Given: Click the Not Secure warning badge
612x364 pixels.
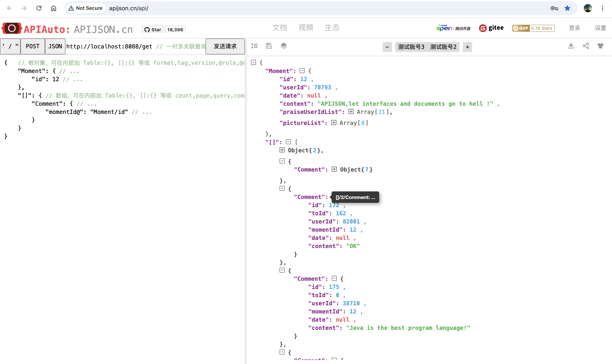Looking at the screenshot, I should pyautogui.click(x=86, y=8).
